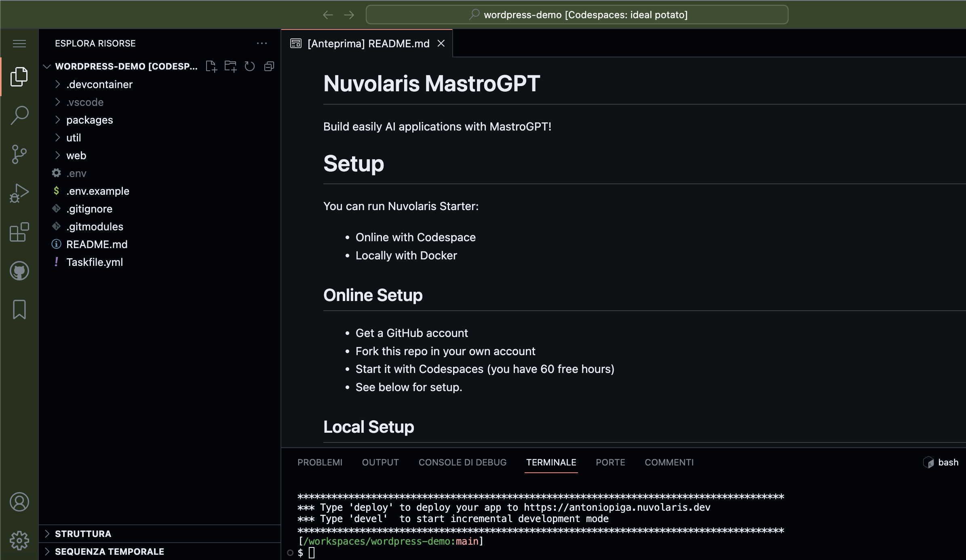Click the exclamation icon beside Taskfile.yml

pos(56,262)
